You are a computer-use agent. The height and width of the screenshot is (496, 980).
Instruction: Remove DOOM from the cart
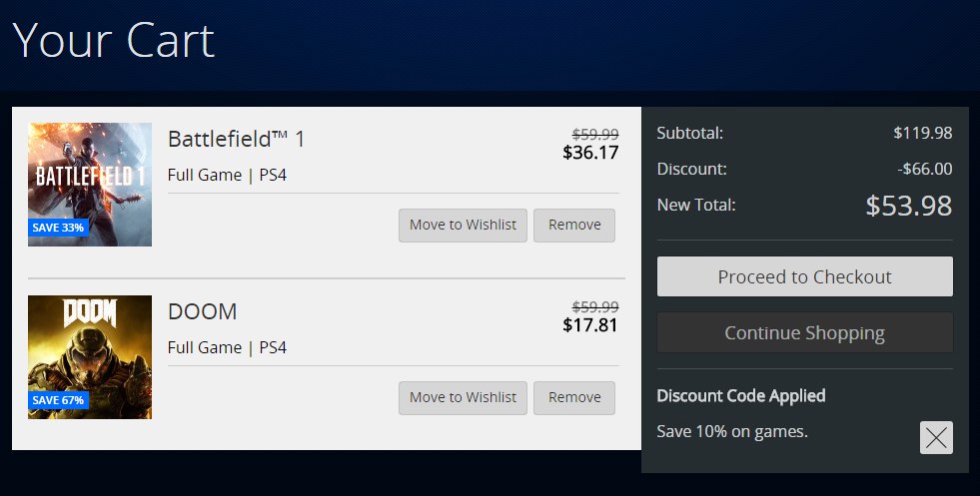point(574,398)
